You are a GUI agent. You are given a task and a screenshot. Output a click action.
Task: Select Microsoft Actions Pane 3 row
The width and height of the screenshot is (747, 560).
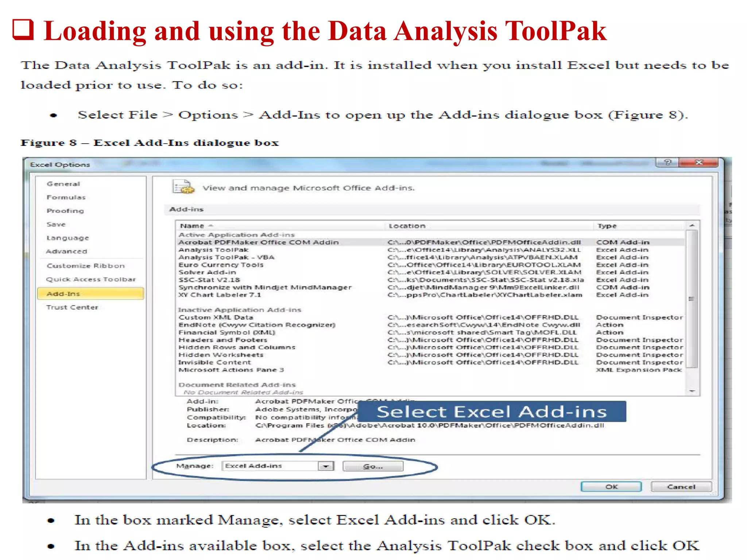click(x=430, y=370)
